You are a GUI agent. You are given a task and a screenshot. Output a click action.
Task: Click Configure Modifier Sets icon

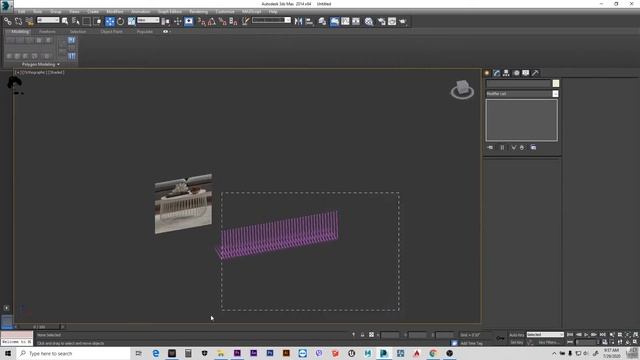point(533,147)
